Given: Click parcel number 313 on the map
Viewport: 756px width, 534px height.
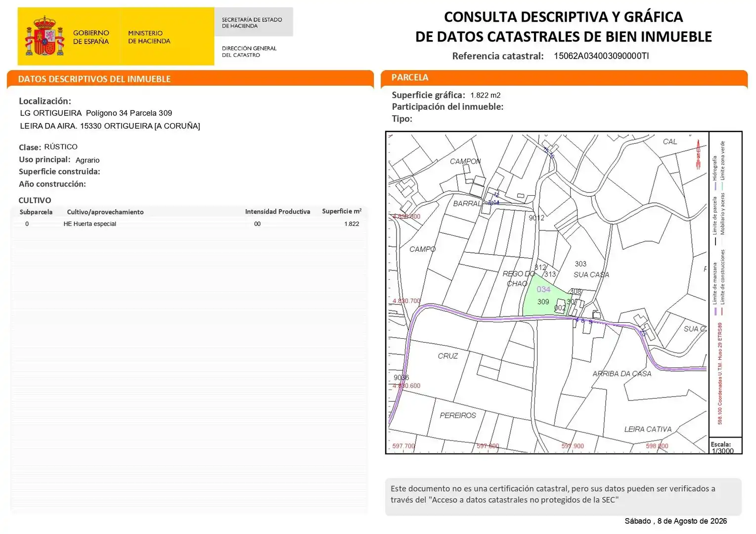Looking at the screenshot, I should pos(550,274).
